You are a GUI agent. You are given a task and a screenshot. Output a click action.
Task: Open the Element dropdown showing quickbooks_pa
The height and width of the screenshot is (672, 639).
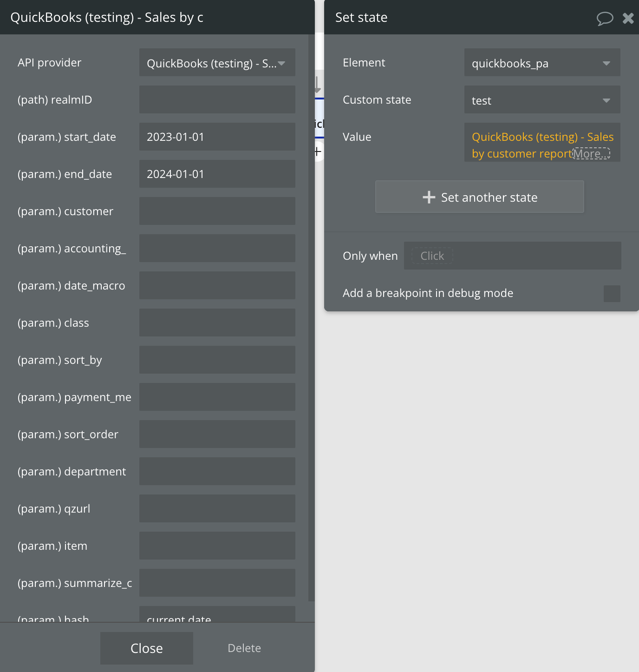(x=542, y=62)
